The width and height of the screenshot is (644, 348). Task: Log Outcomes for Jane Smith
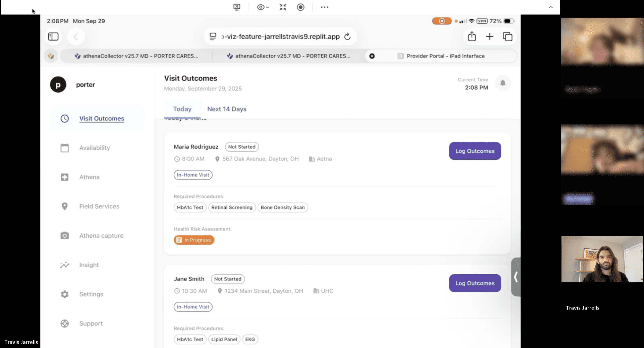point(475,283)
